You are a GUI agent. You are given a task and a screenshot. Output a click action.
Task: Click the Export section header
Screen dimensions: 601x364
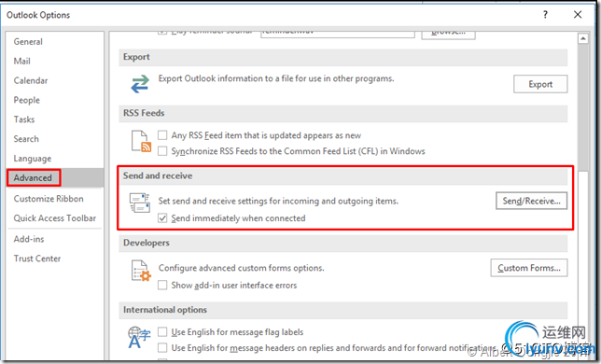pos(343,57)
